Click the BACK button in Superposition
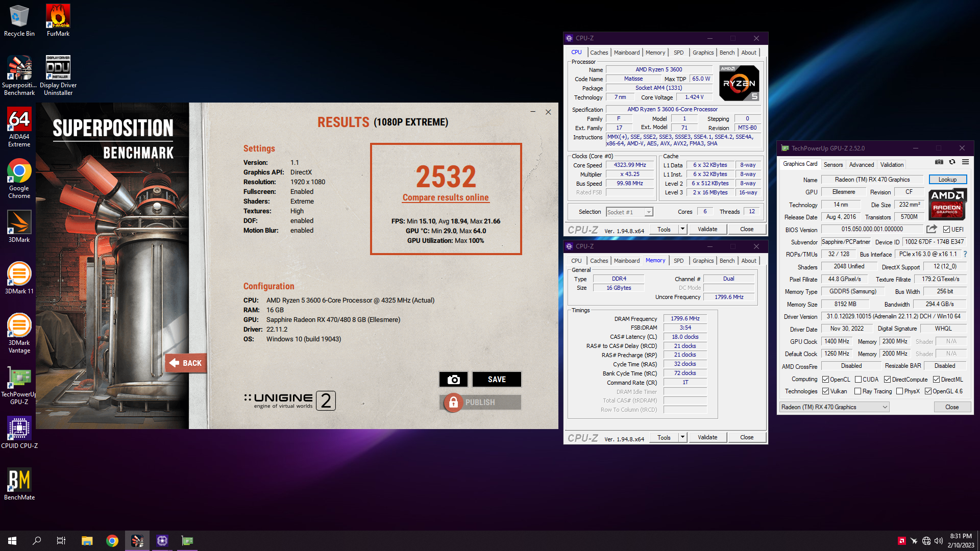 (x=186, y=363)
